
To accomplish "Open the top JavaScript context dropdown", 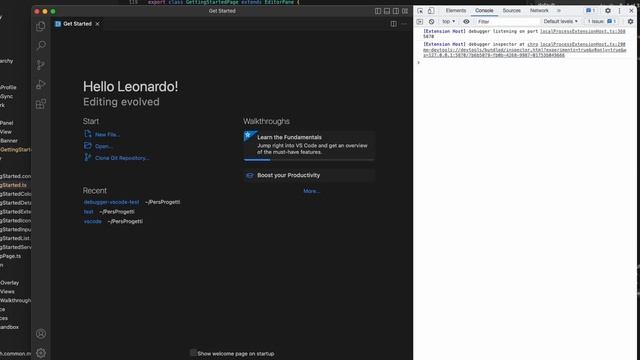I will coord(449,22).
